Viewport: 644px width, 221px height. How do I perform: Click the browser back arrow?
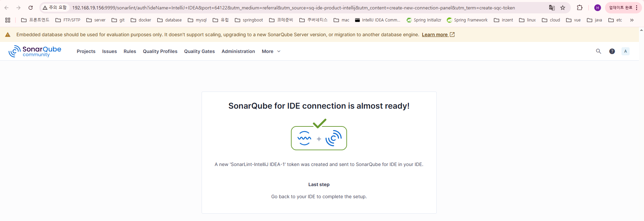point(6,8)
